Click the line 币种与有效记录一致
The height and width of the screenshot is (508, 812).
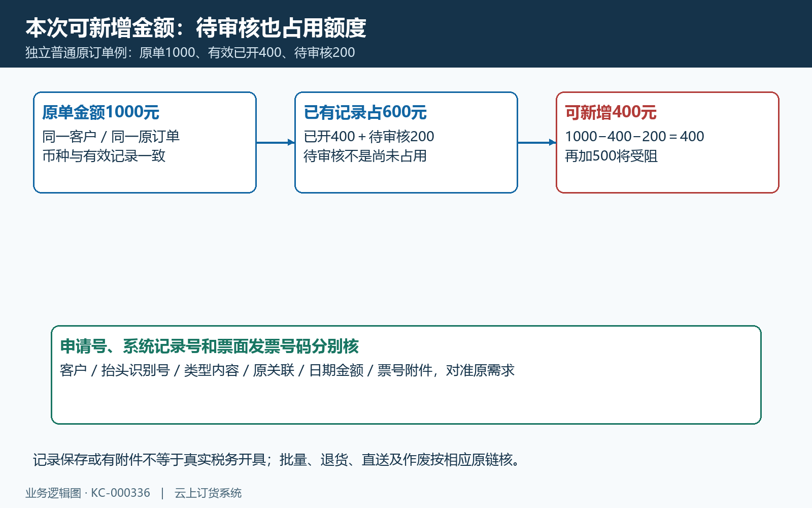tap(104, 156)
